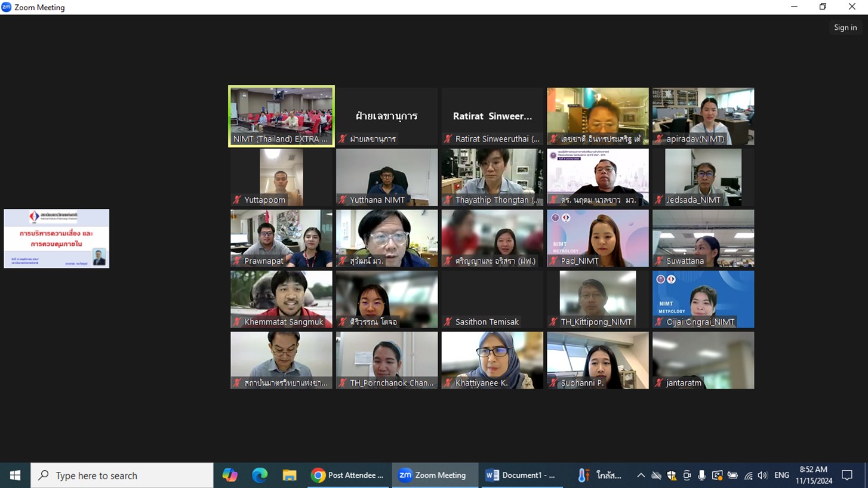Screen dimensions: 868x488
Task: Expand the hidden system tray icons chevron
Action: (641, 475)
